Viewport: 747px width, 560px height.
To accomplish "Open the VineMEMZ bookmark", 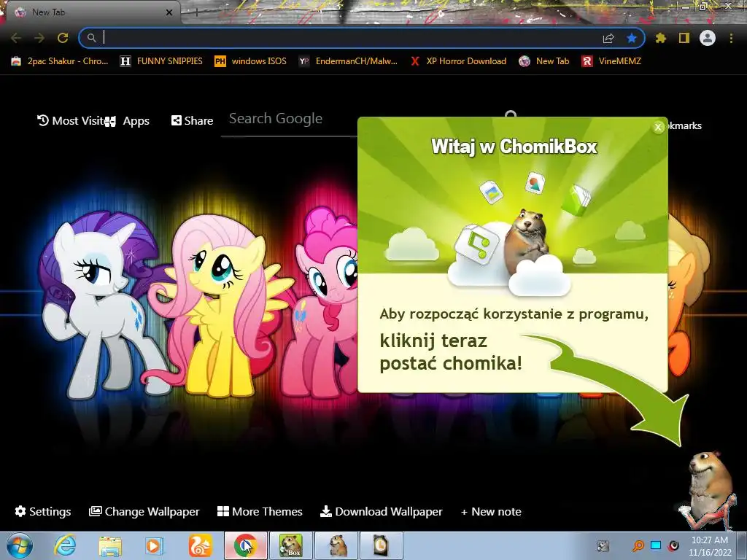I will pos(612,61).
